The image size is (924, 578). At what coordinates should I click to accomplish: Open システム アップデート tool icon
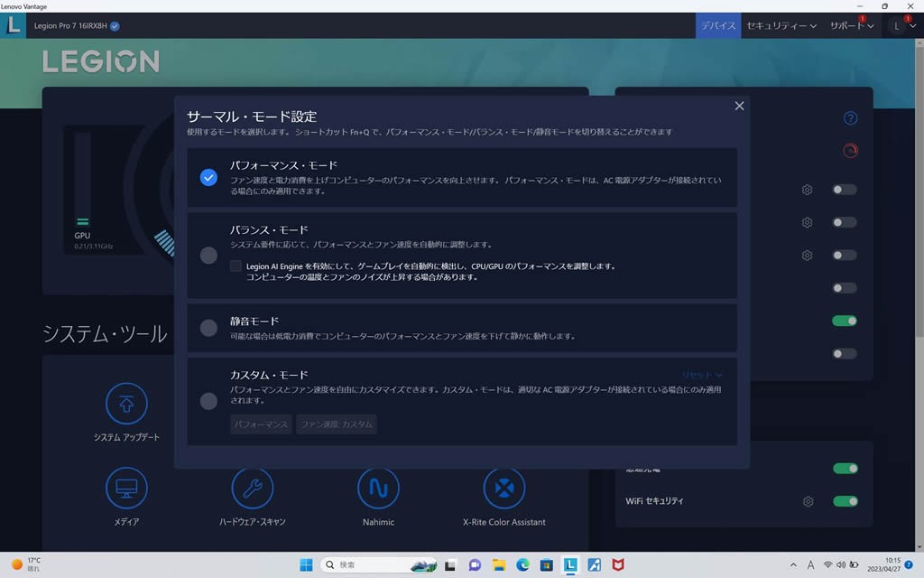(126, 404)
